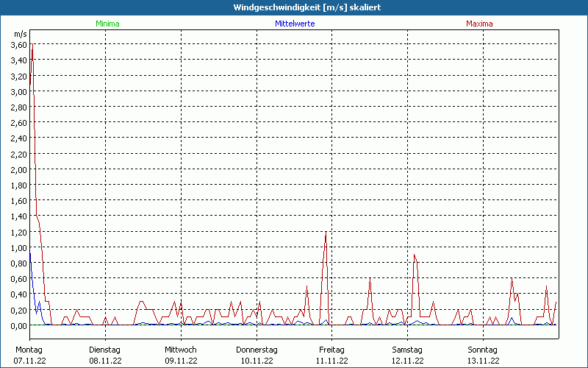Click the '1,20' y-axis value
588x368 pixels.
(19, 233)
